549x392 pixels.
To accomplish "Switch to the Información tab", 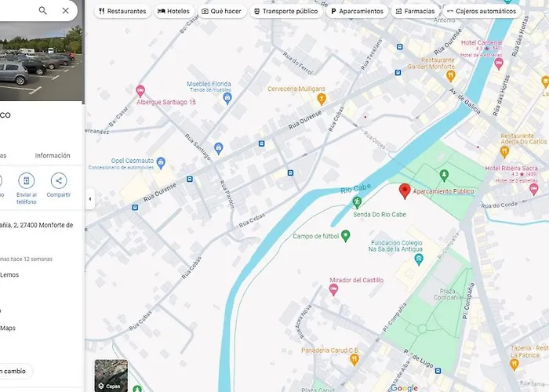I will [x=53, y=155].
